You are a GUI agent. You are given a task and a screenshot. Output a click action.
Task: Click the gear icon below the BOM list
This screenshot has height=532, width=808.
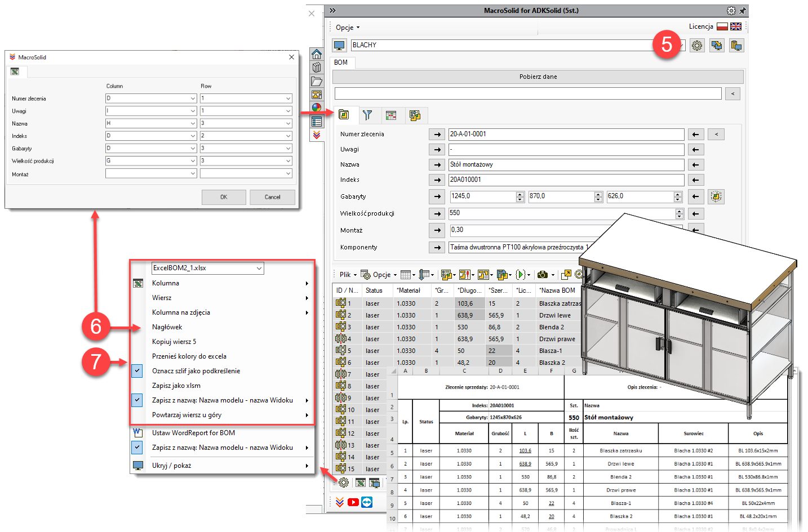tap(344, 482)
